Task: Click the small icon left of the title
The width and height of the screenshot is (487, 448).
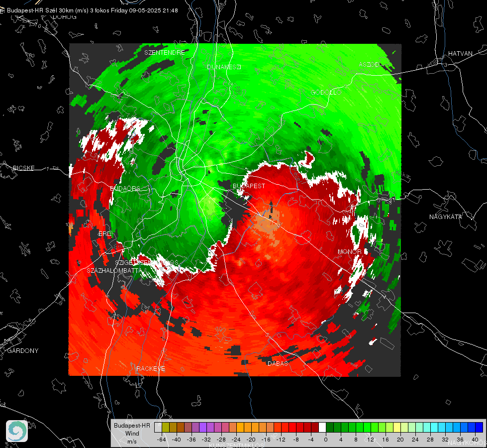Action: click(2, 10)
